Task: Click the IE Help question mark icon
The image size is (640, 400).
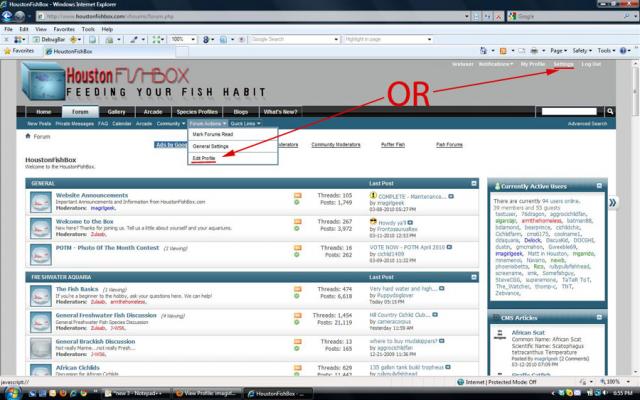Action: click(x=623, y=51)
